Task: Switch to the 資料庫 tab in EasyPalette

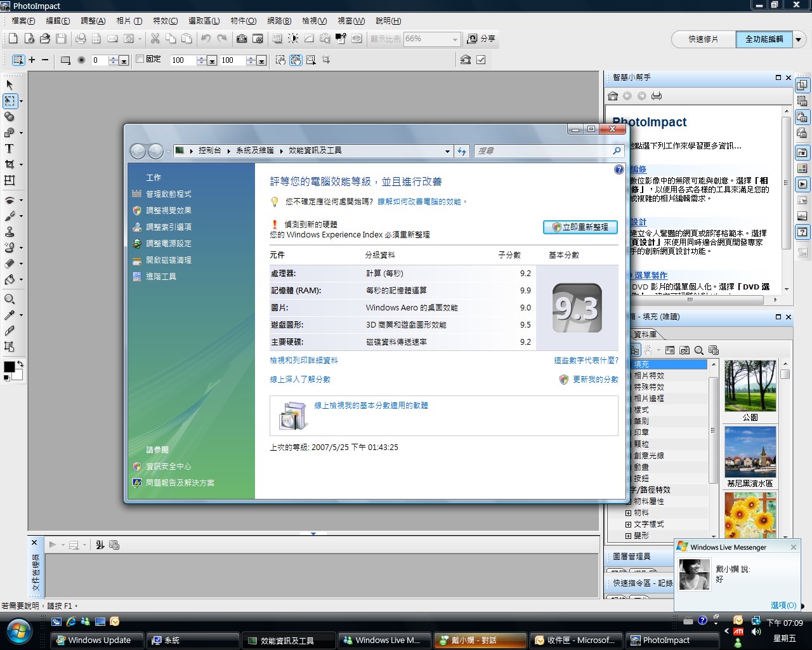Action: pos(646,335)
